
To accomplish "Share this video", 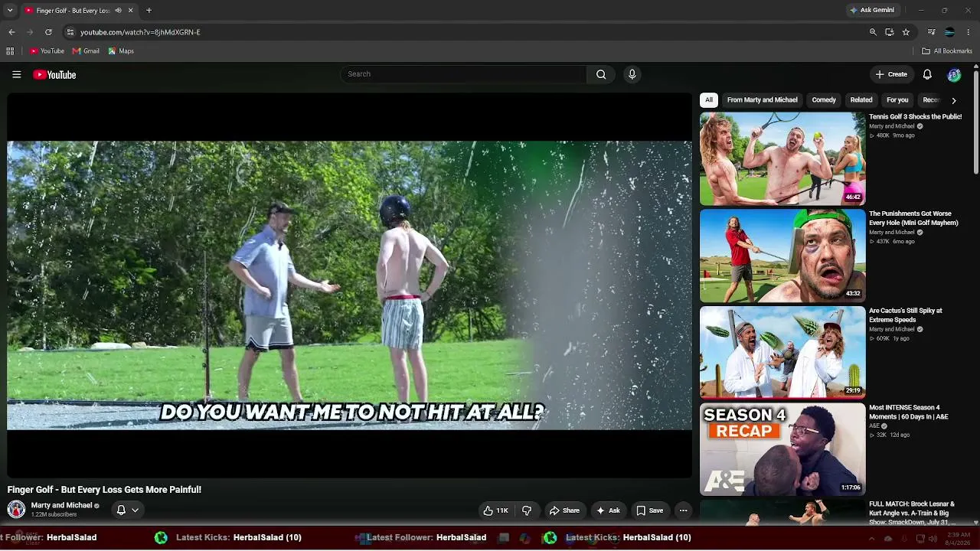I will pyautogui.click(x=564, y=510).
